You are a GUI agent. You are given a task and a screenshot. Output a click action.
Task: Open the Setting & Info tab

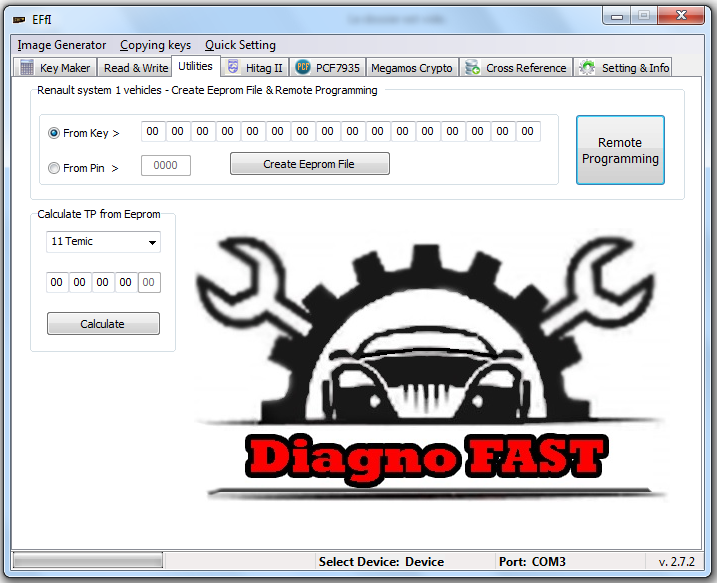pyautogui.click(x=622, y=68)
